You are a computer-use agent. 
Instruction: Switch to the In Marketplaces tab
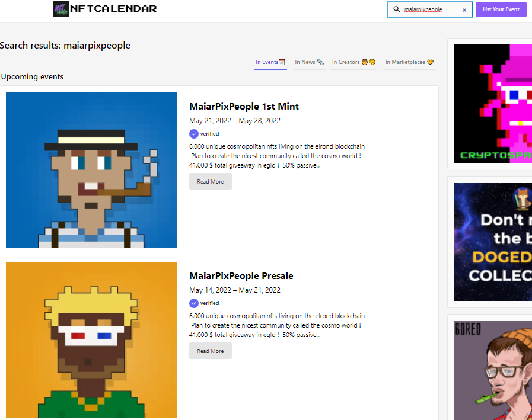click(409, 62)
